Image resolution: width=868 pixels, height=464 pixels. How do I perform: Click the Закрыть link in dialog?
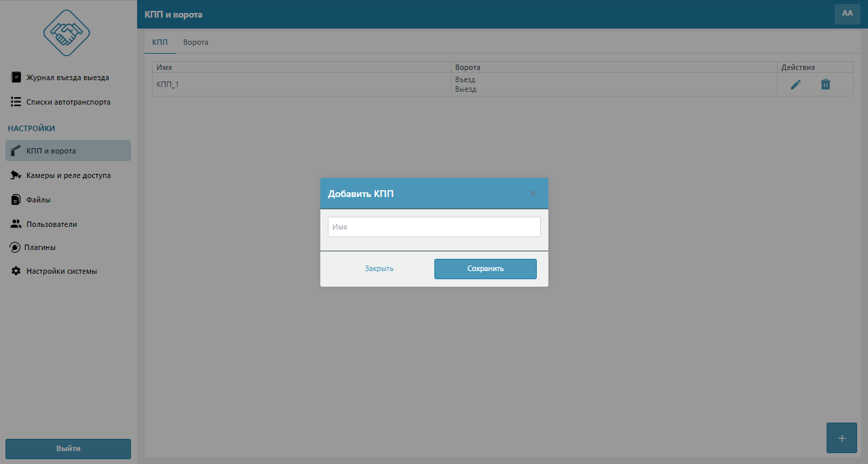click(x=379, y=269)
